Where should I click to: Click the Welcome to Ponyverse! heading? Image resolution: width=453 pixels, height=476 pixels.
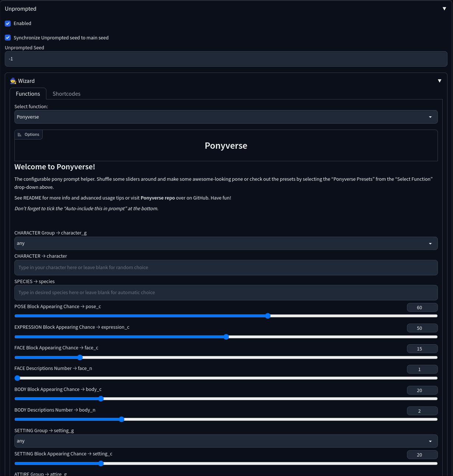[55, 167]
